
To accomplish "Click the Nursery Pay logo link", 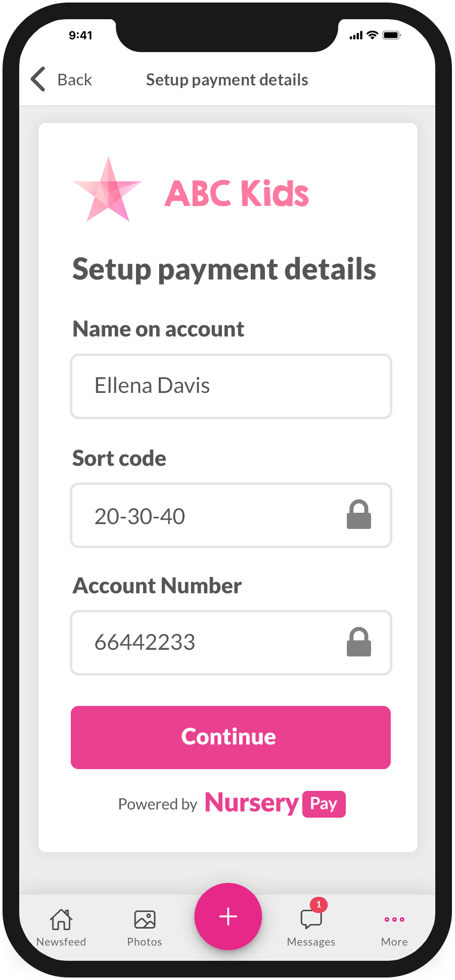I will pyautogui.click(x=275, y=804).
